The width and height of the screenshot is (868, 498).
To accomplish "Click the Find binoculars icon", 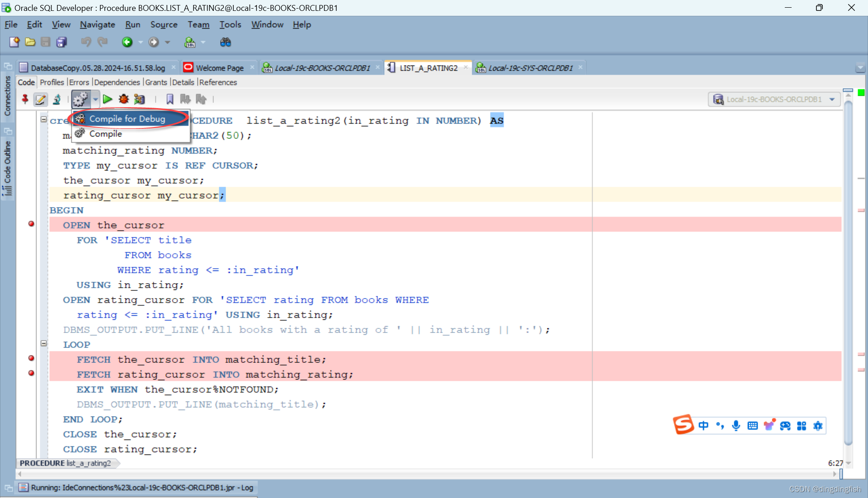I will 226,42.
